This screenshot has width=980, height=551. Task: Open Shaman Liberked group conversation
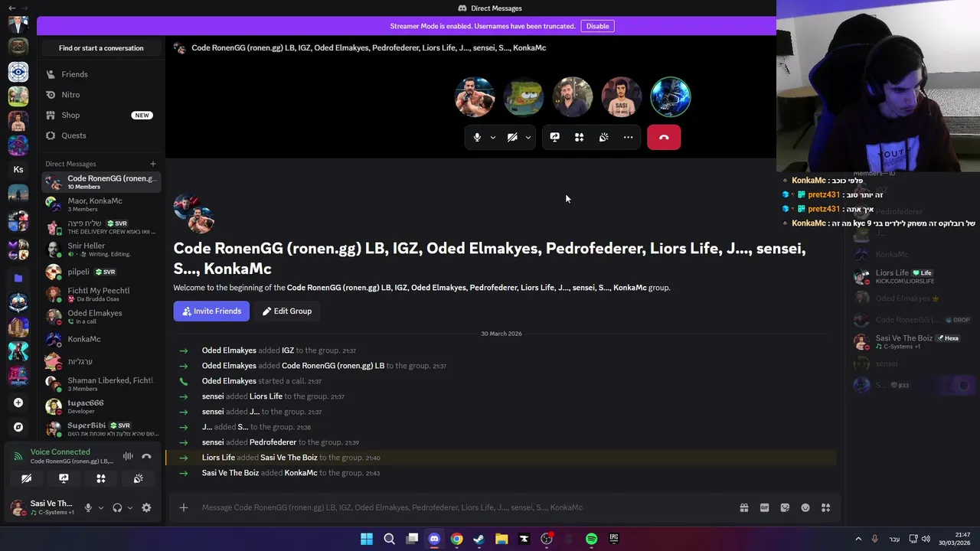click(x=101, y=384)
